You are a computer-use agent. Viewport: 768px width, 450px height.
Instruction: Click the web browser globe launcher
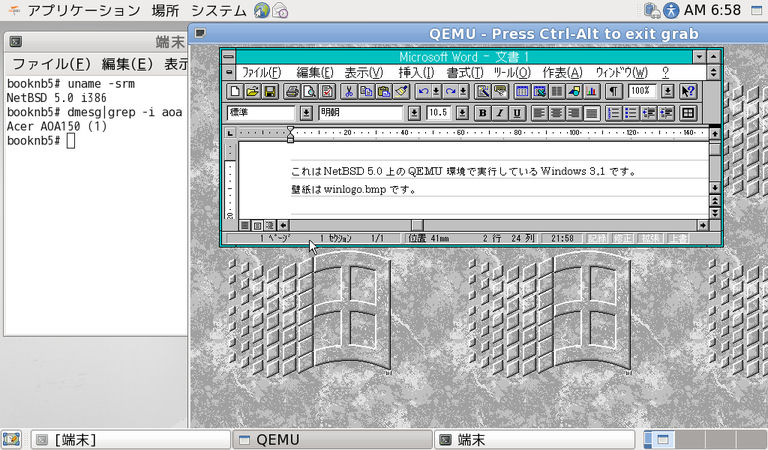click(x=262, y=10)
